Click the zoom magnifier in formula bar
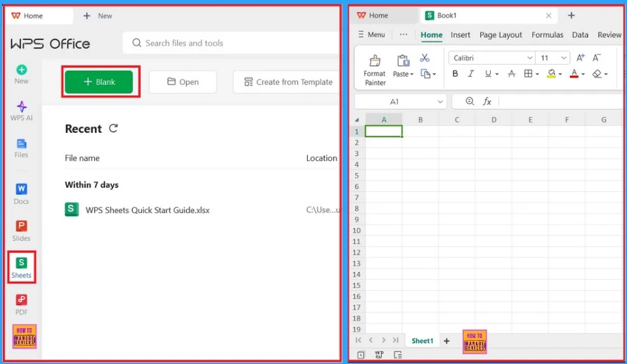Screen dimensions: 627x364 (x=470, y=101)
